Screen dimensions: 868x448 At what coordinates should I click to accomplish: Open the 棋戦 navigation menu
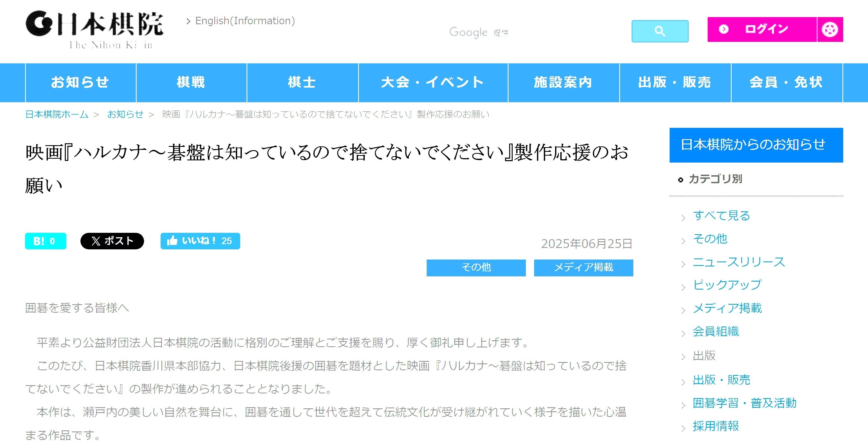(191, 82)
